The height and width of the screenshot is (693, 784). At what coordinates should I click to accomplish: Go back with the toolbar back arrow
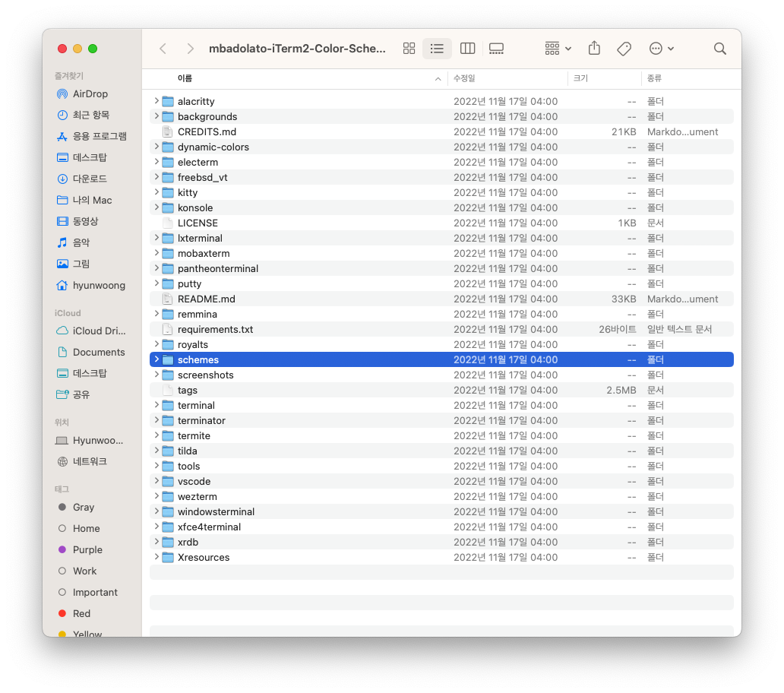click(x=163, y=49)
